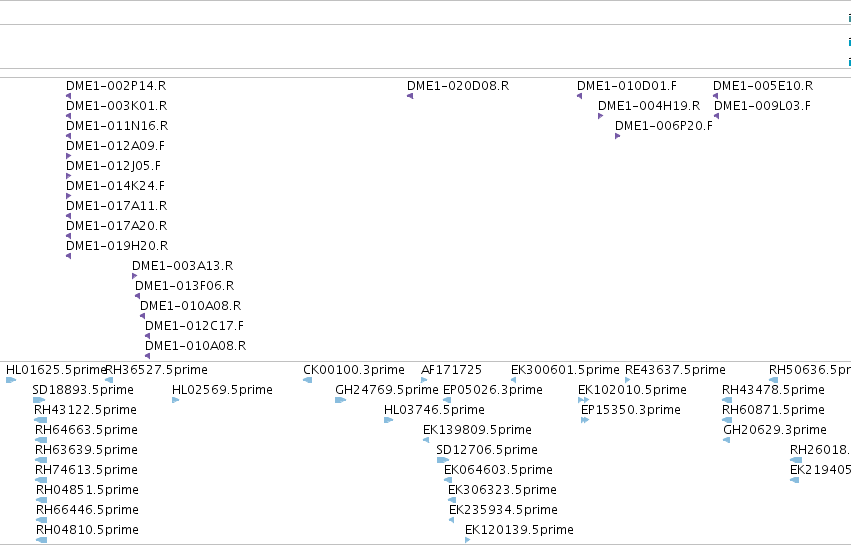851x545 pixels.
Task: Select the GH20629.3prime label
Action: 775,430
